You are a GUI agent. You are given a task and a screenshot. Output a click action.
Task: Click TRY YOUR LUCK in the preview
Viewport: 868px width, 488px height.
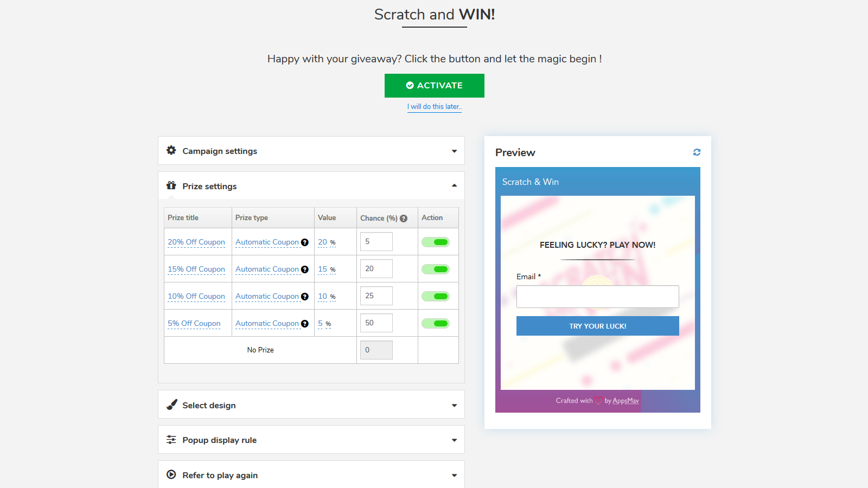pos(597,326)
